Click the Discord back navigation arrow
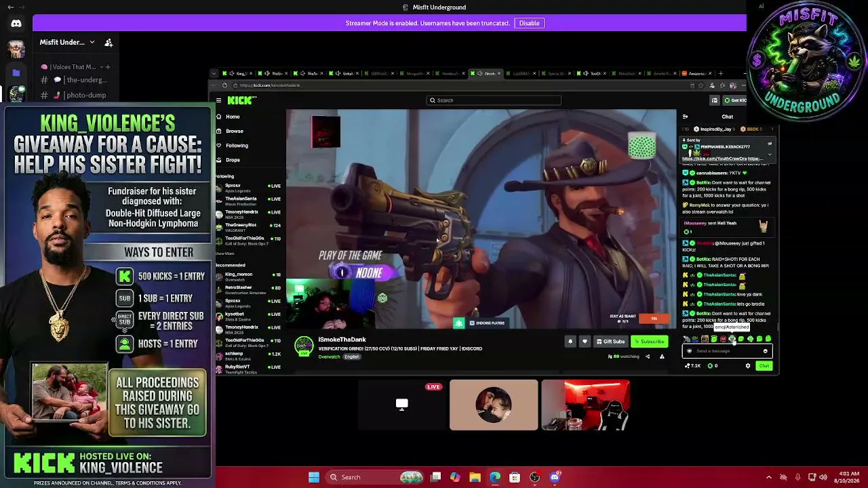868x488 pixels. (10, 7)
